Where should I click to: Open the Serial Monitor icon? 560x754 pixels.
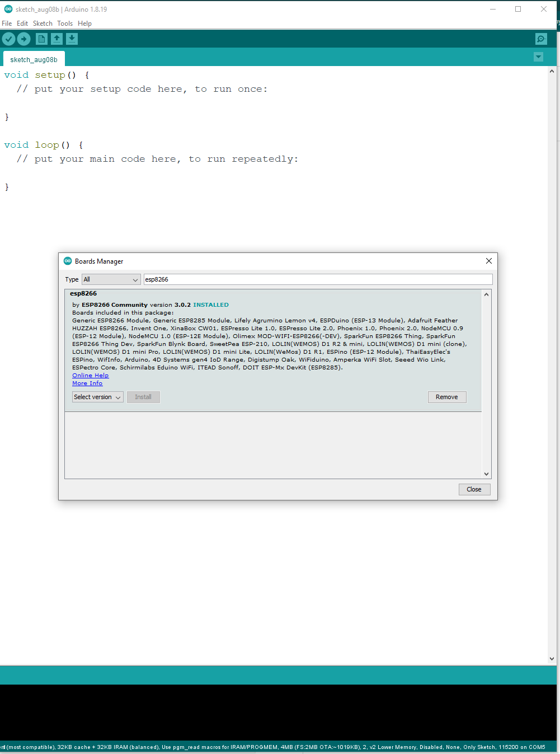(x=541, y=39)
